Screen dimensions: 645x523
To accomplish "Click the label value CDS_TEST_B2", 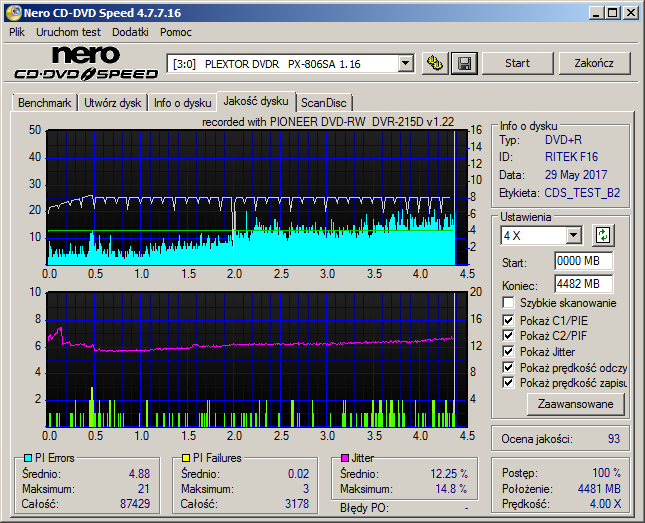I will point(582,193).
